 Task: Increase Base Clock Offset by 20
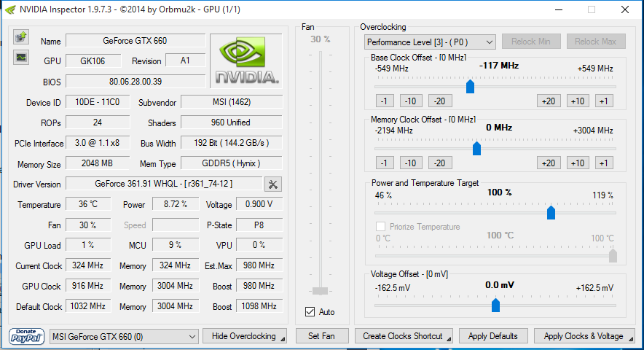pyautogui.click(x=549, y=101)
